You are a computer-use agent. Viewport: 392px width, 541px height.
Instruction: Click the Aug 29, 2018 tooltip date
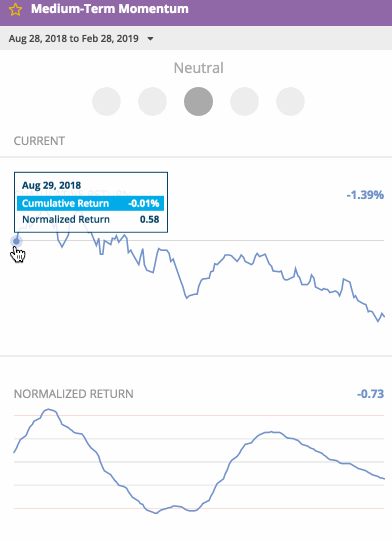(51, 185)
